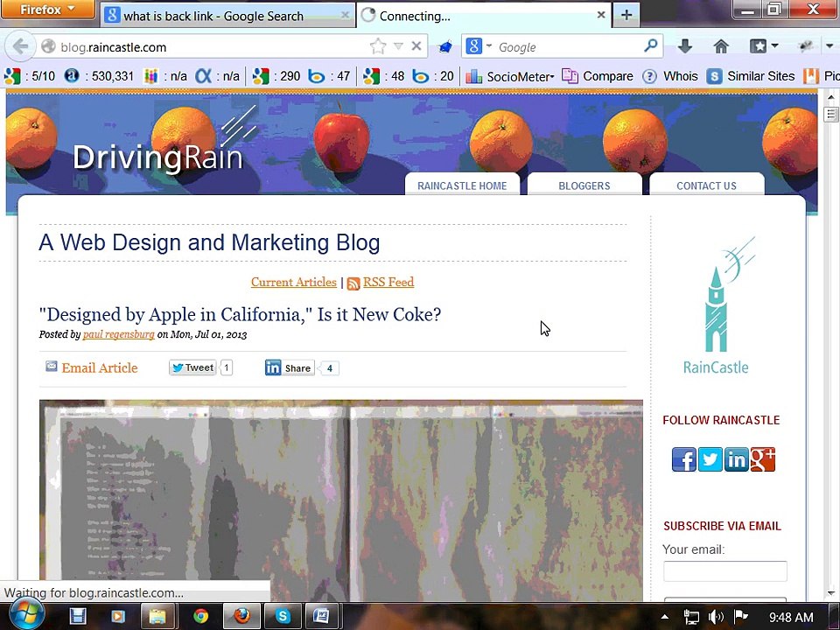The image size is (840, 630).
Task: Open author paul regensburg link
Action: (x=118, y=334)
